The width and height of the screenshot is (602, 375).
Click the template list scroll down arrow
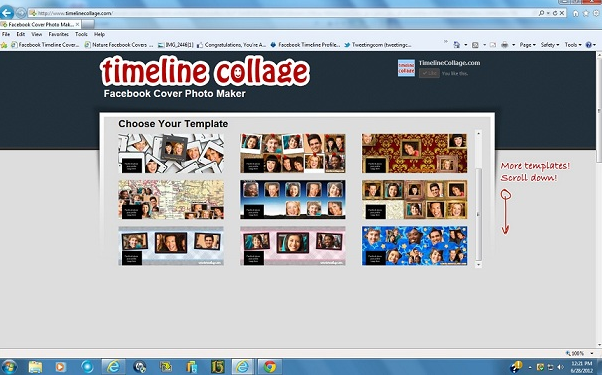click(478, 264)
